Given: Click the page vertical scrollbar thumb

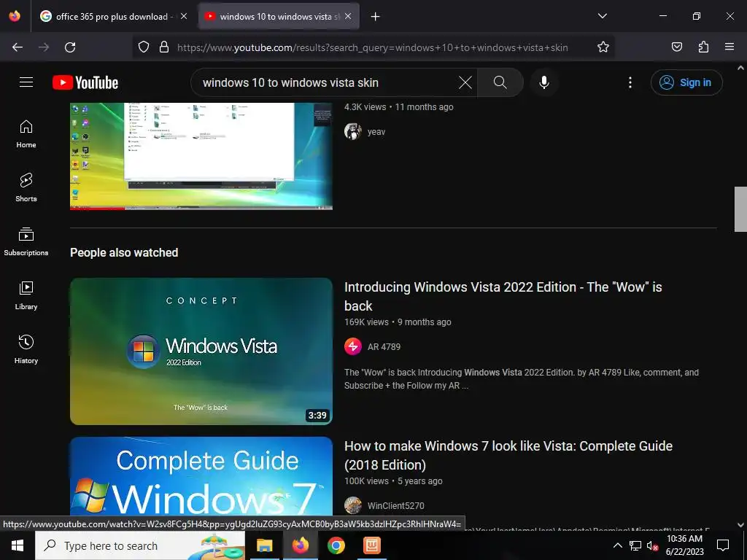Looking at the screenshot, I should point(740,209).
